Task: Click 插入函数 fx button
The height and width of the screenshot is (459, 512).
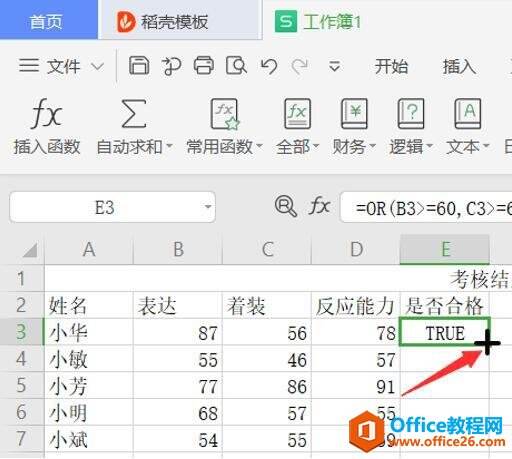Action: [x=47, y=127]
